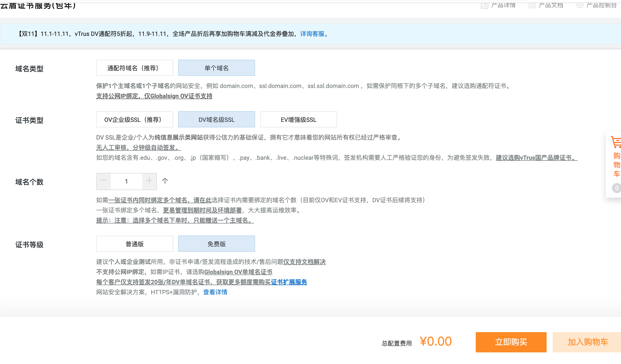The image size is (621, 364).
Task: Select 单个域名 domain type
Action: pos(217,68)
